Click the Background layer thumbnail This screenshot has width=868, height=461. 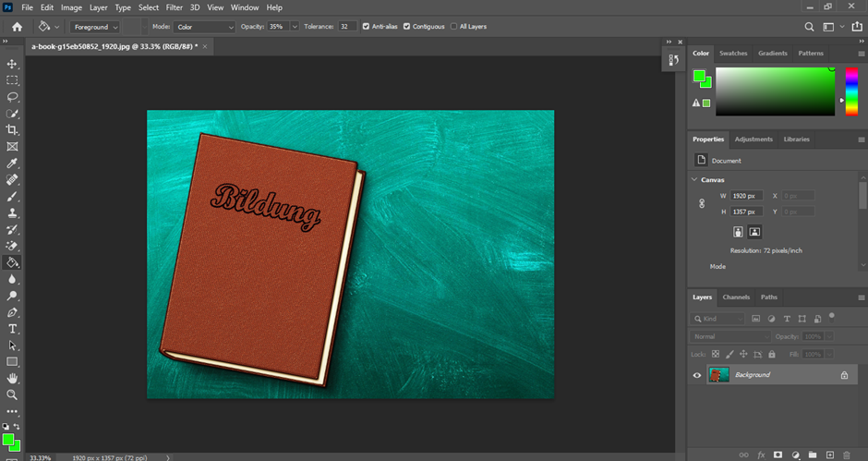pos(719,375)
